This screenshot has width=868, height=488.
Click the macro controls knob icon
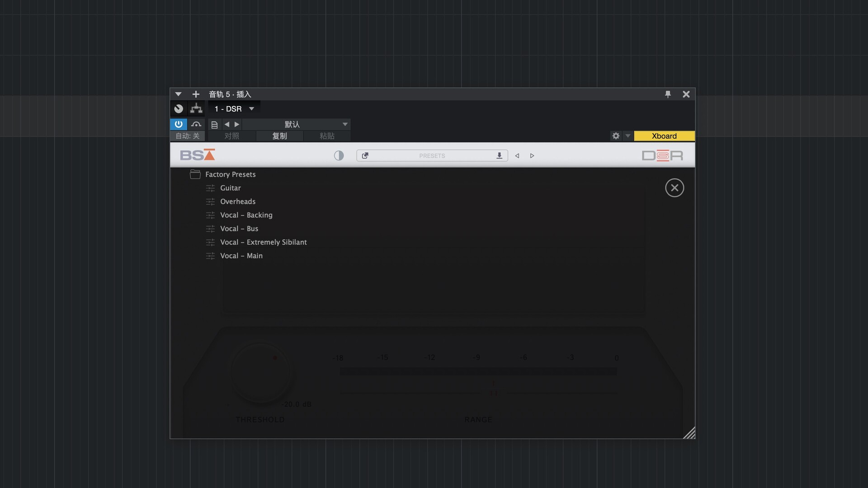[179, 109]
